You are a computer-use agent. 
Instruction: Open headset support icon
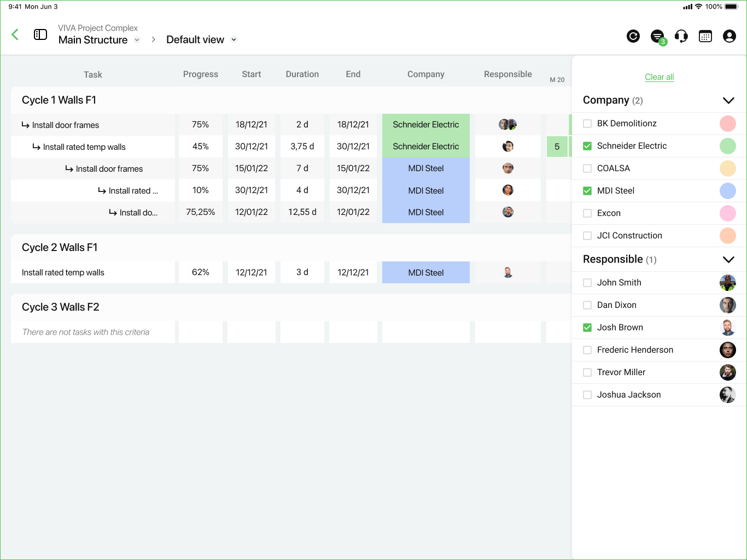click(x=681, y=36)
